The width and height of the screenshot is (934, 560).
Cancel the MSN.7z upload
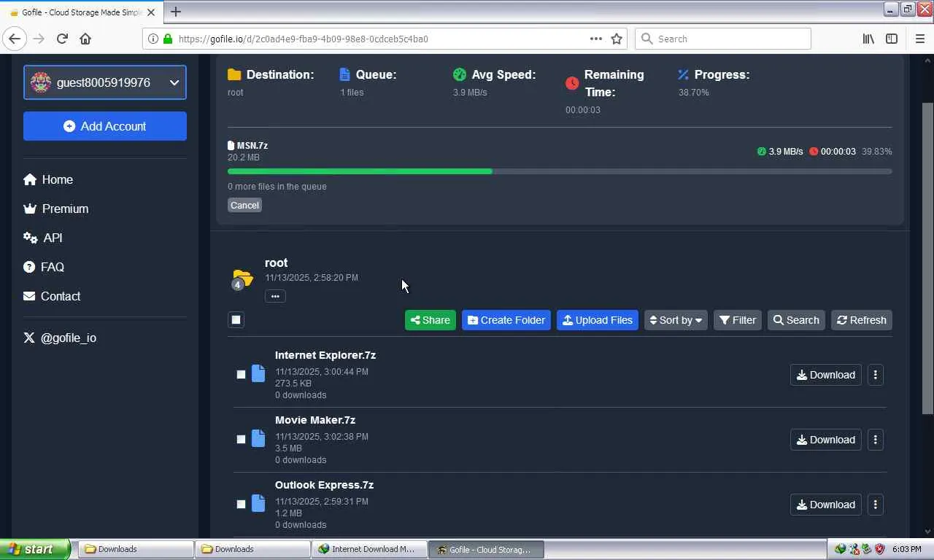(x=244, y=205)
